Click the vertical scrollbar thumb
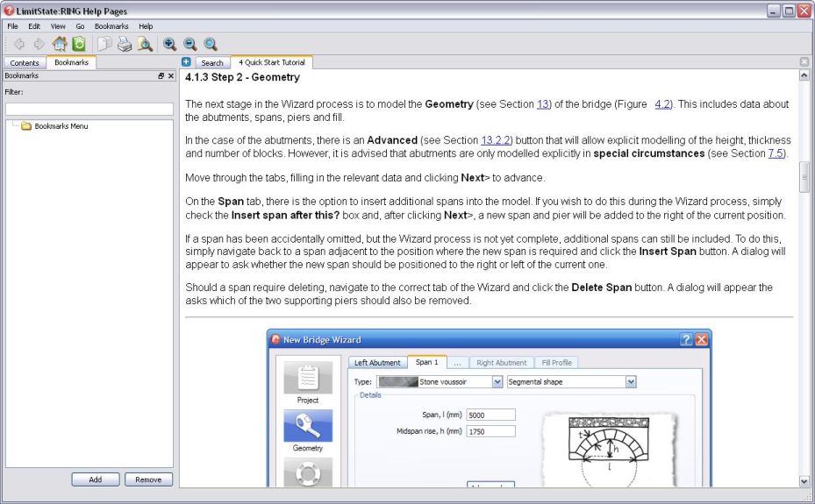 click(x=804, y=177)
